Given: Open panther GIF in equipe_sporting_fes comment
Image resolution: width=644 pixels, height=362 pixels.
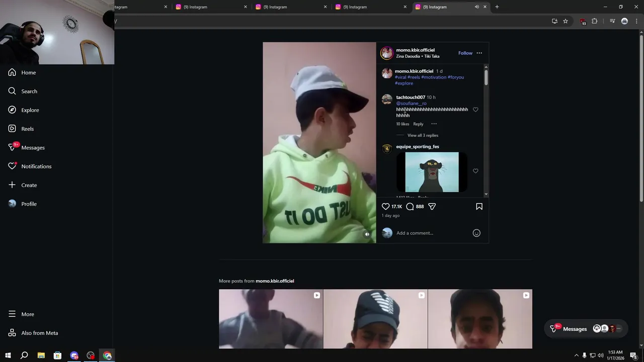Looking at the screenshot, I should 432,172.
